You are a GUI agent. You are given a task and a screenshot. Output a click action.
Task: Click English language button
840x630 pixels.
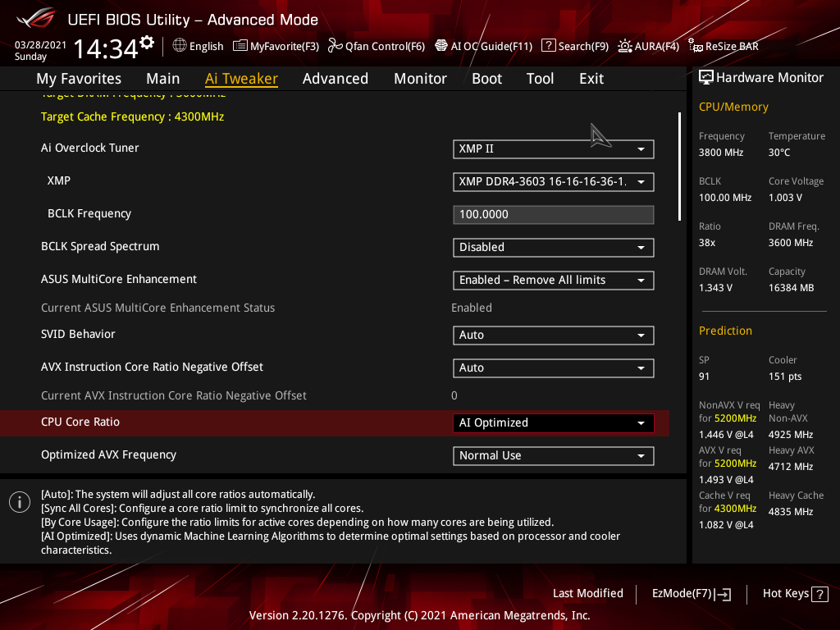click(x=199, y=46)
